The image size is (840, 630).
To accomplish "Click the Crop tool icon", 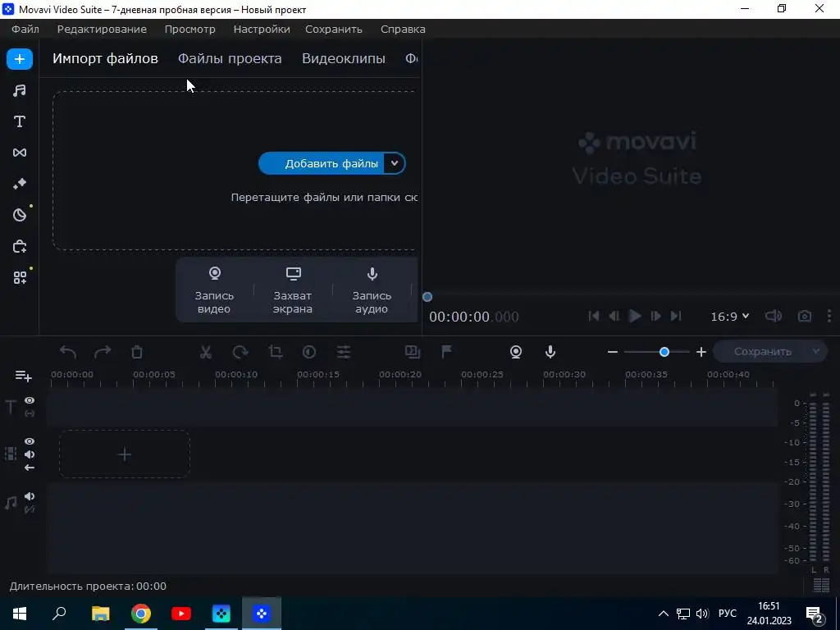I will pos(276,352).
